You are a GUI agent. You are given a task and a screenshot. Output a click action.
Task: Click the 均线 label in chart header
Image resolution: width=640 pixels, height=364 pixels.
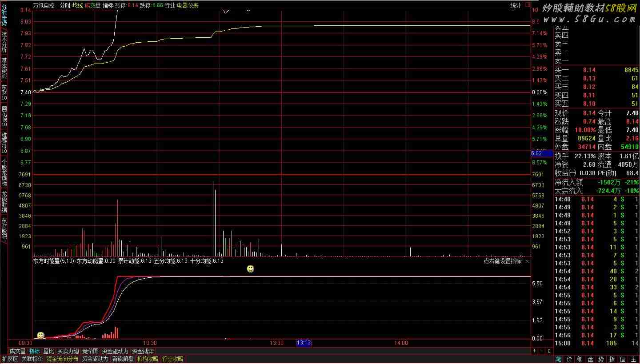(x=78, y=5)
